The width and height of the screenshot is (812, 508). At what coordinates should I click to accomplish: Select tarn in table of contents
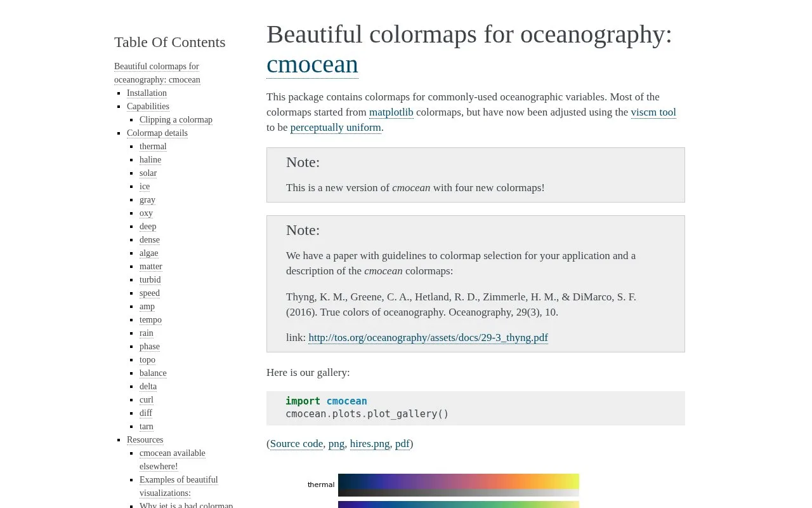click(147, 427)
